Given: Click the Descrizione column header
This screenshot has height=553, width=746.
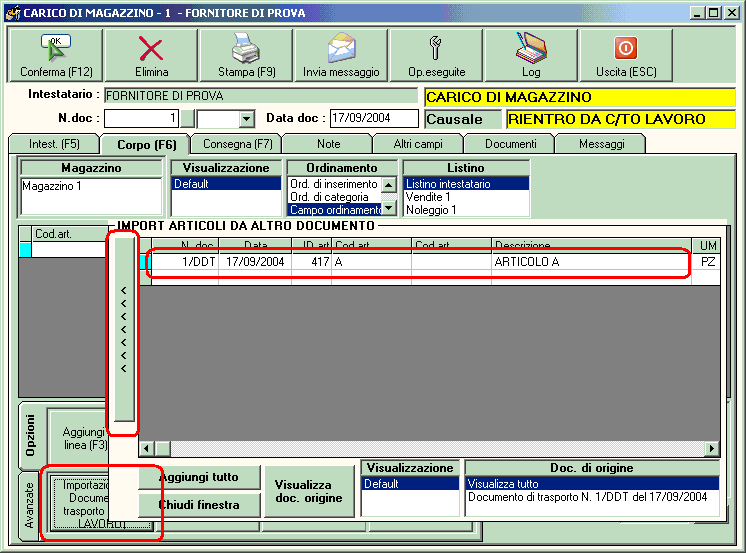Looking at the screenshot, I should tap(591, 246).
